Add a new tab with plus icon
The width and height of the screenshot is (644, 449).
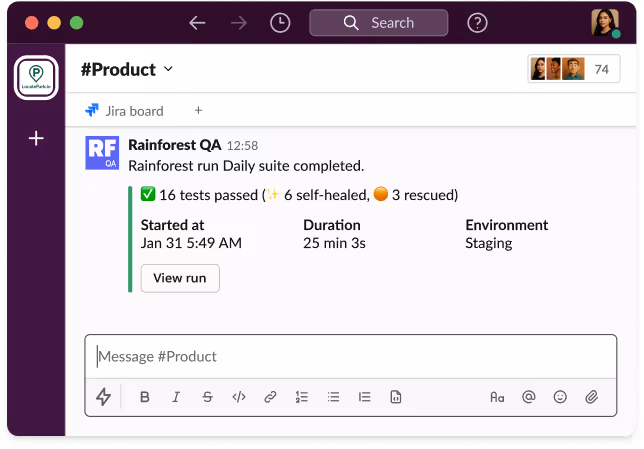tap(198, 111)
